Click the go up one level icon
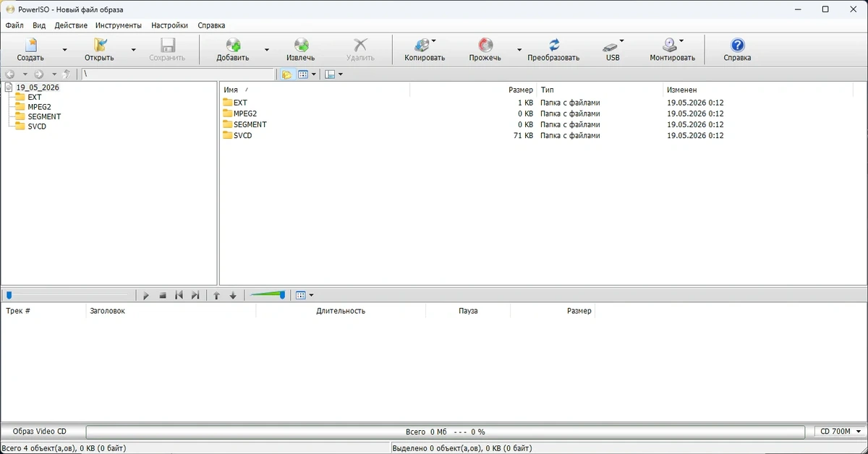 click(x=67, y=74)
